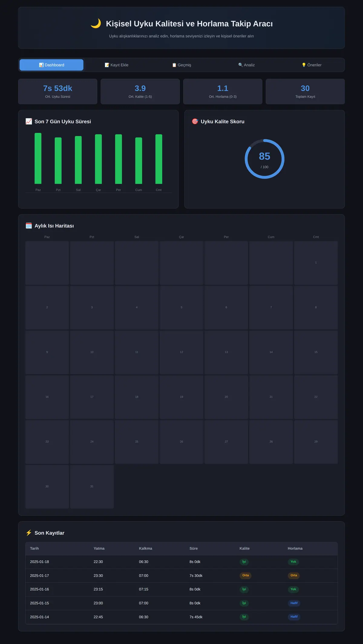Click the 85 / 100 quality score ring

pyautogui.click(x=265, y=159)
